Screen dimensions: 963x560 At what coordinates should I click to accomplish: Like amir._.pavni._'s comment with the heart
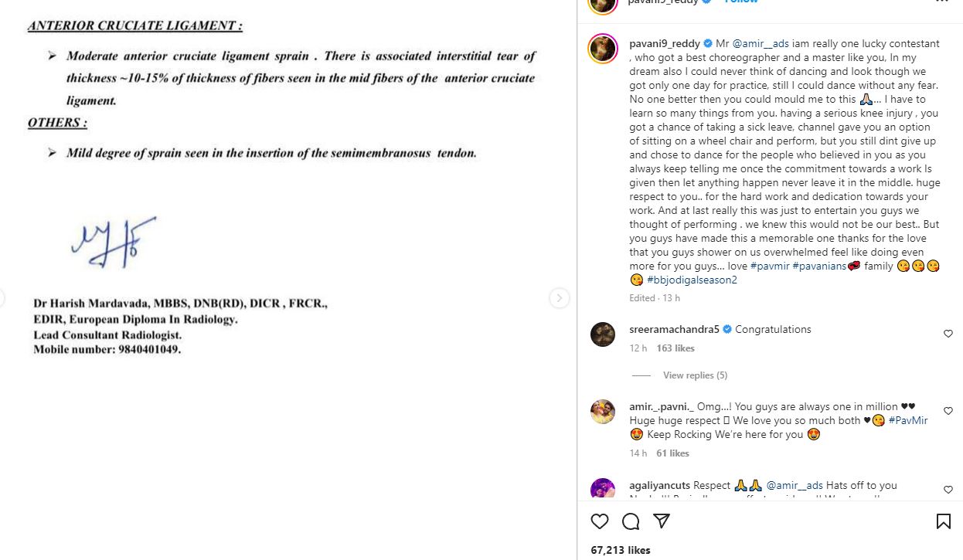click(948, 410)
